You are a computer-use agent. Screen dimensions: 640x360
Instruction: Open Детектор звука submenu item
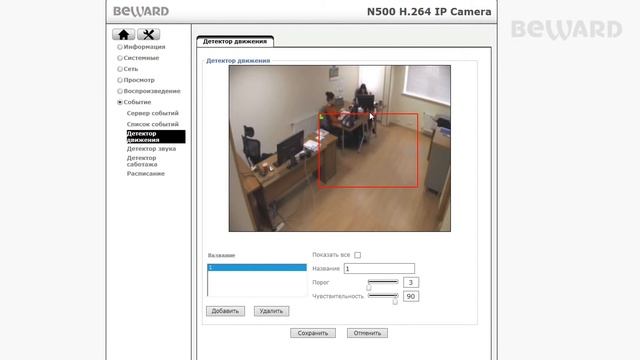pyautogui.click(x=151, y=149)
